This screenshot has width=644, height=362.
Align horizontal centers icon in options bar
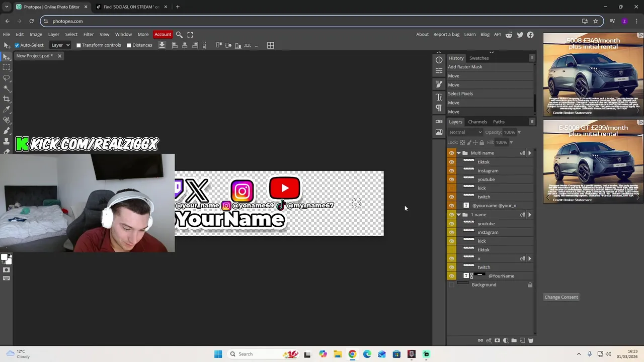pos(185,45)
